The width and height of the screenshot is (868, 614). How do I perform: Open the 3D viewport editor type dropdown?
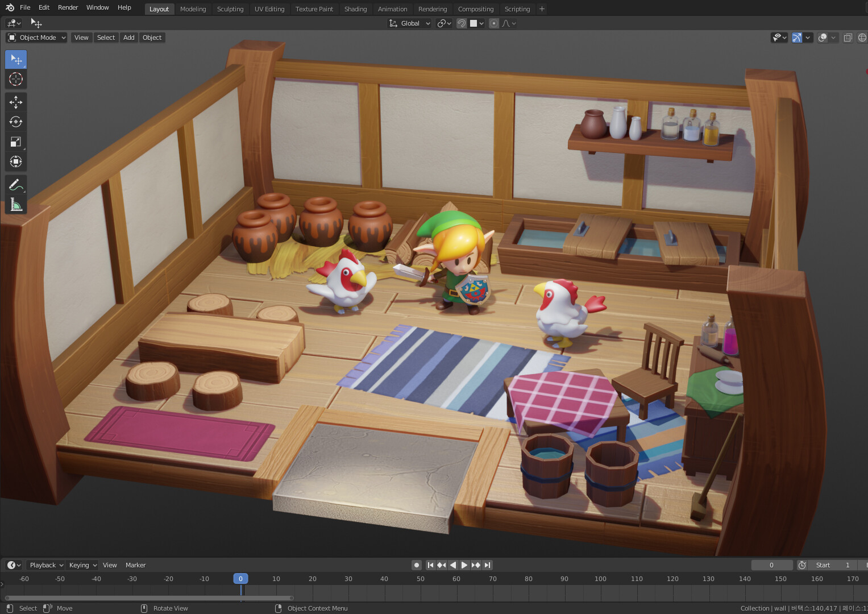click(14, 23)
